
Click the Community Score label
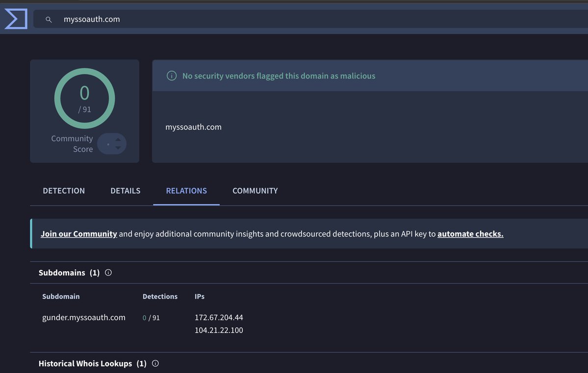tap(72, 144)
